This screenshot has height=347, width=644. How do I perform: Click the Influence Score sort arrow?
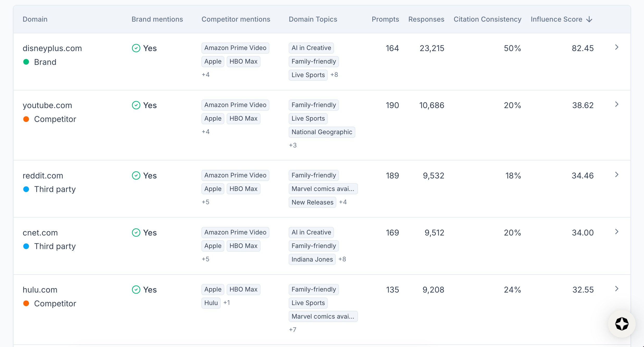(589, 20)
